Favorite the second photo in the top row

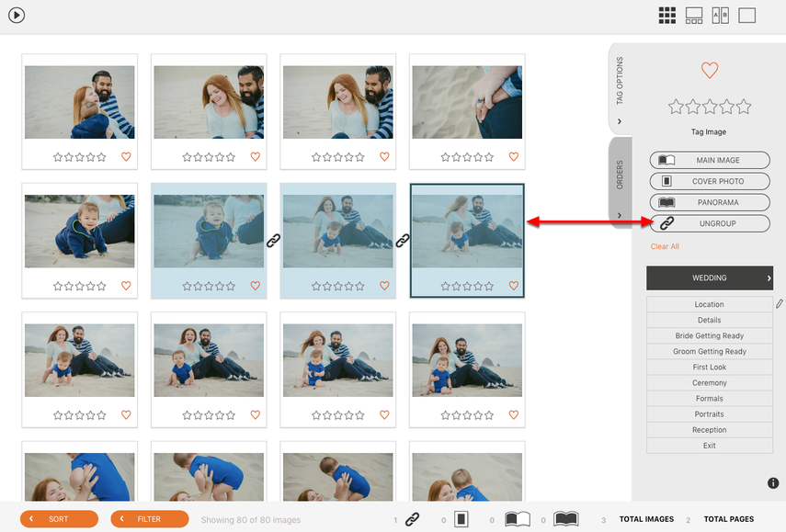(x=256, y=157)
